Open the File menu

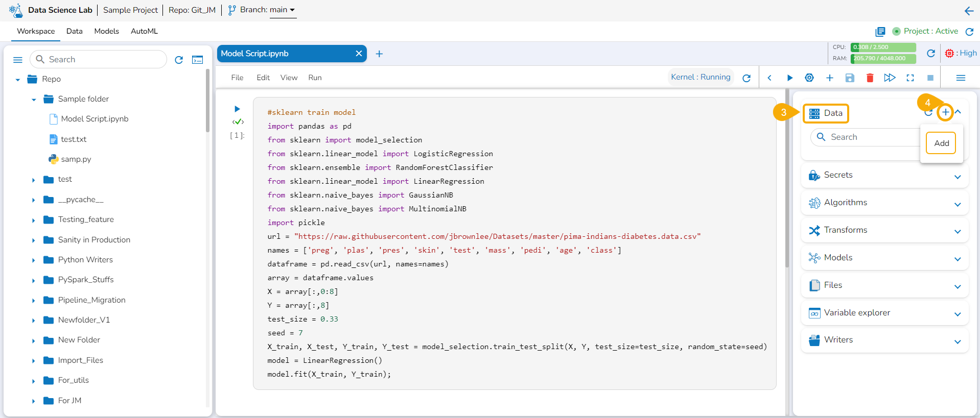coord(237,78)
